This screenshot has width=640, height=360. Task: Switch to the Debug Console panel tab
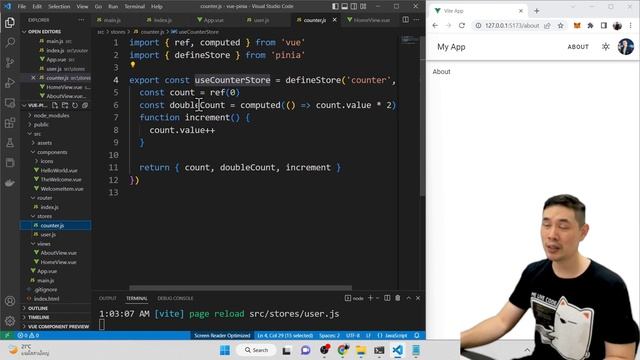pos(175,298)
